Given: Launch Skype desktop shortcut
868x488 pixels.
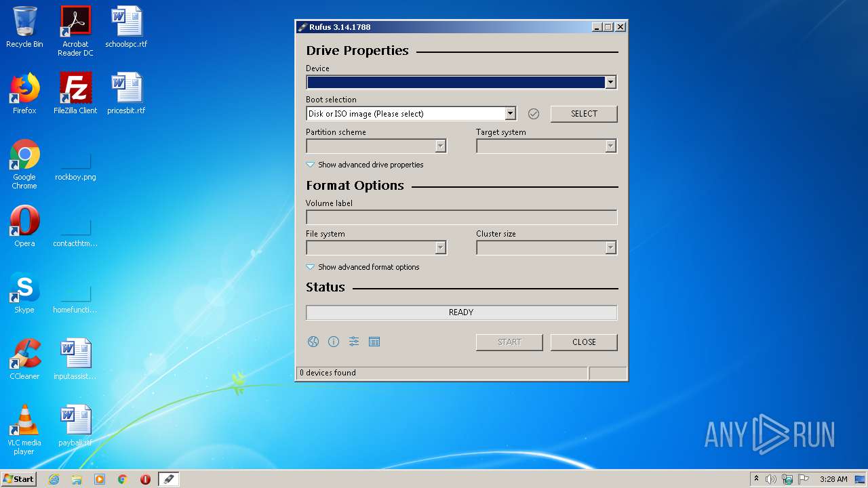Looking at the screenshot, I should pos(24,293).
